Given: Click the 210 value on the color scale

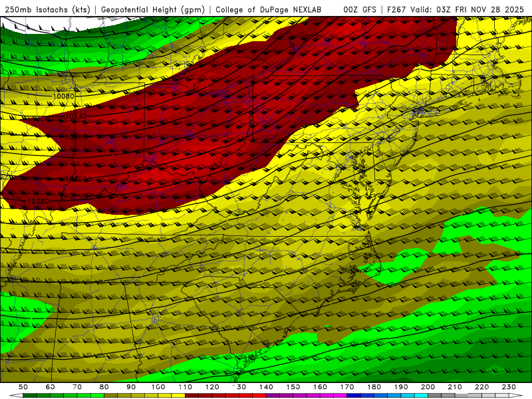Looking at the screenshot, I should (x=455, y=387).
